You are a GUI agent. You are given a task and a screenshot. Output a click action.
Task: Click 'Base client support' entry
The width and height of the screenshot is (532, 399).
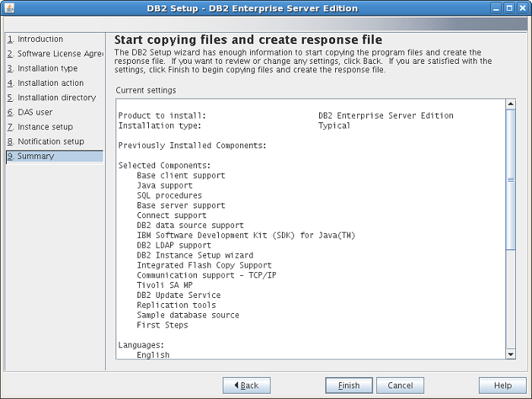(x=181, y=176)
